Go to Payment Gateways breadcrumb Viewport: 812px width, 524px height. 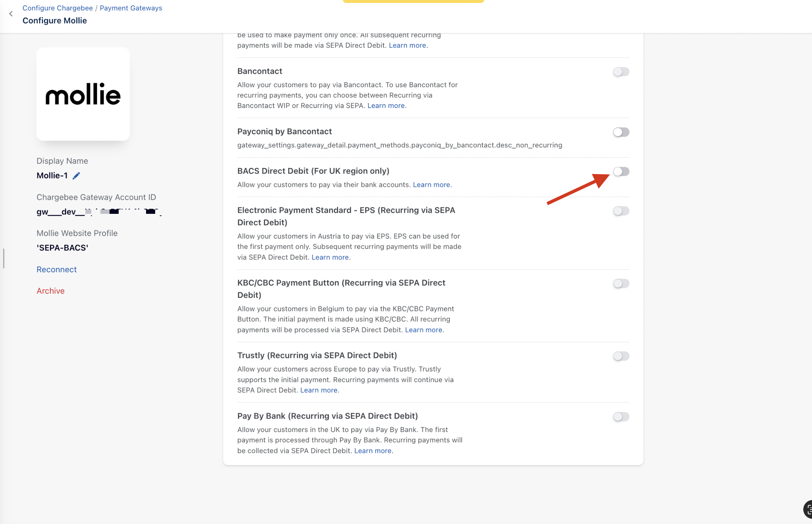click(x=131, y=8)
